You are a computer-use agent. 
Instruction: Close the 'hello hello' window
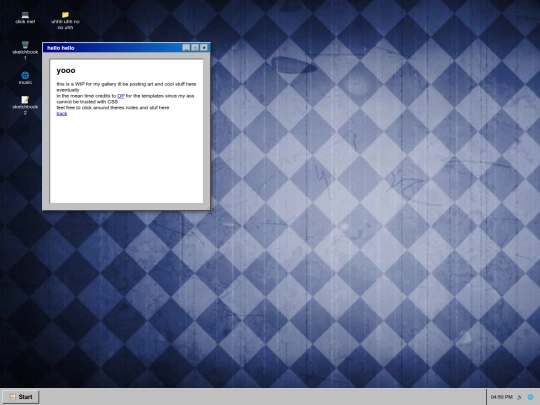pos(204,48)
